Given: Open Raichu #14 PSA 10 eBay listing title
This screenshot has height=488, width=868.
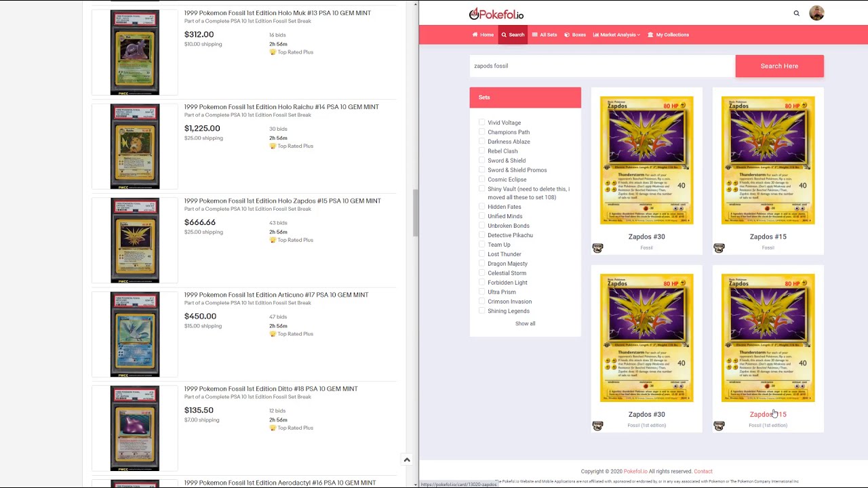Looking at the screenshot, I should coord(281,107).
